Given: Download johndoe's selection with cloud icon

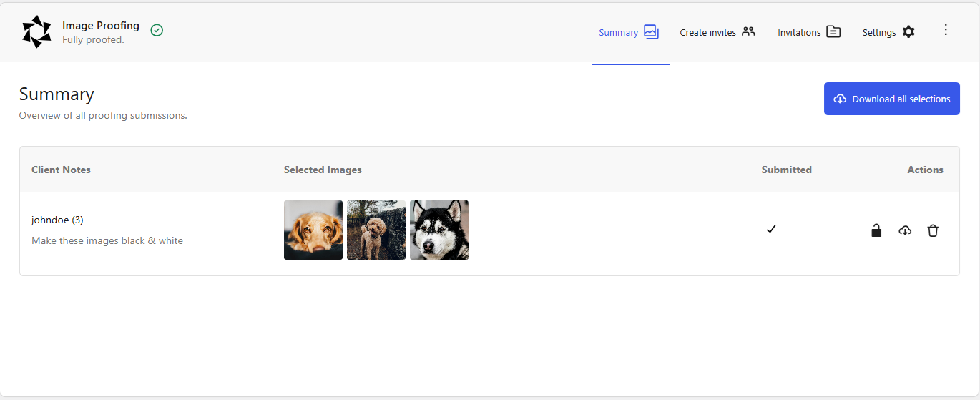Looking at the screenshot, I should pyautogui.click(x=905, y=230).
